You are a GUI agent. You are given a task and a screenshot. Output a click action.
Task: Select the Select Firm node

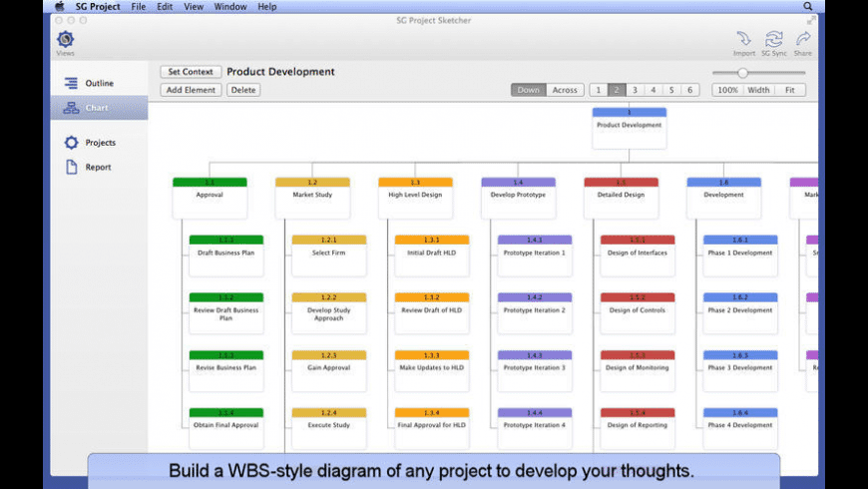tap(329, 255)
